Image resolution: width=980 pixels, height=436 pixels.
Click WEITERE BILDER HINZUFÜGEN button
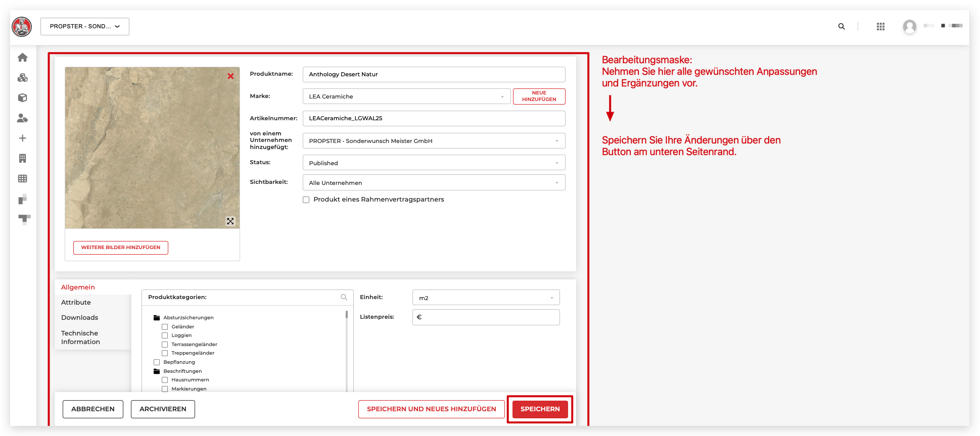tap(121, 248)
